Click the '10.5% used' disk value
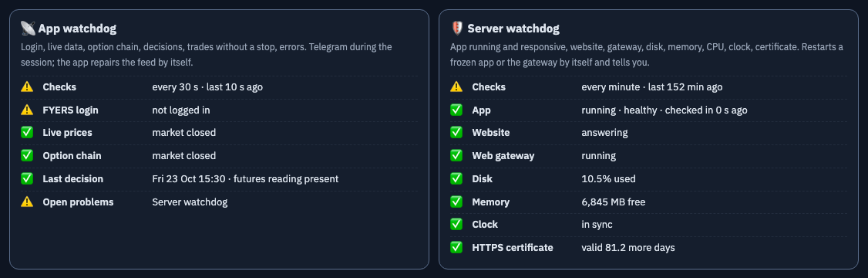The height and width of the screenshot is (278, 868). point(608,178)
